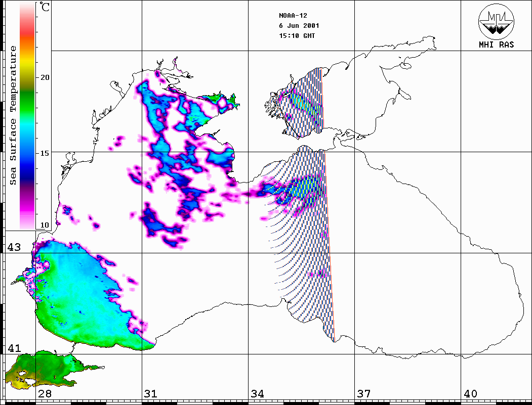Click longitude label 40
Screen dimensions: 532x405
470,394
